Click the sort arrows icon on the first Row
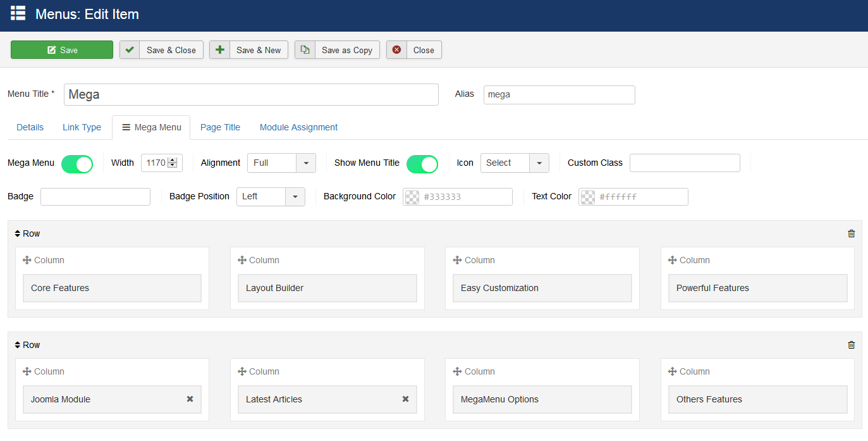This screenshot has width=868, height=441. coord(18,233)
